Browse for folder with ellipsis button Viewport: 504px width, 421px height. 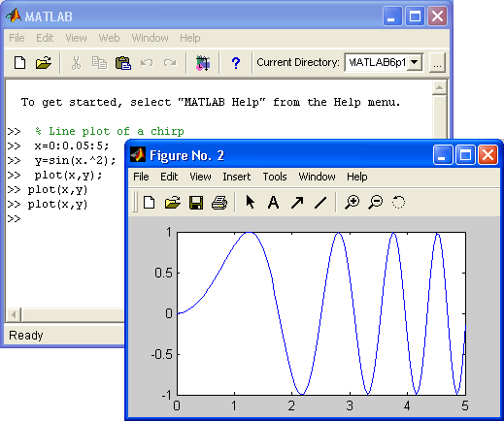tap(437, 63)
